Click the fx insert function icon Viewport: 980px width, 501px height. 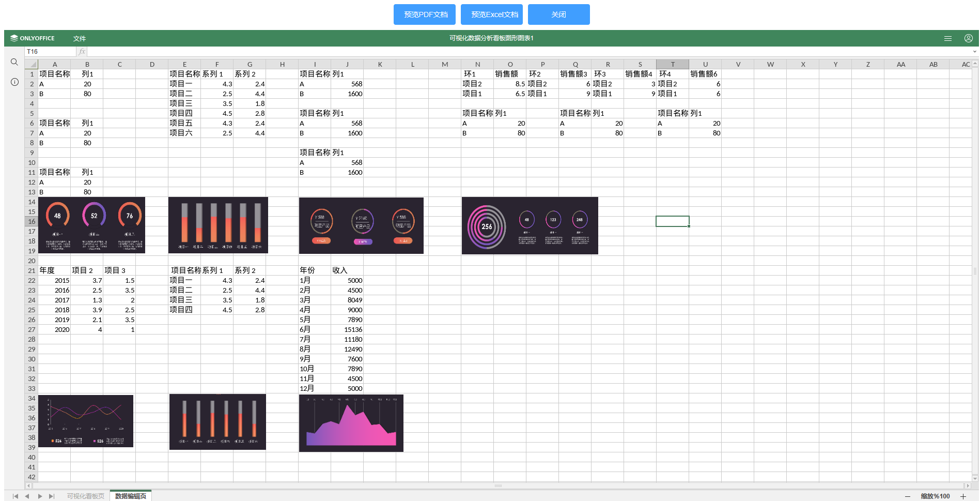click(x=82, y=52)
